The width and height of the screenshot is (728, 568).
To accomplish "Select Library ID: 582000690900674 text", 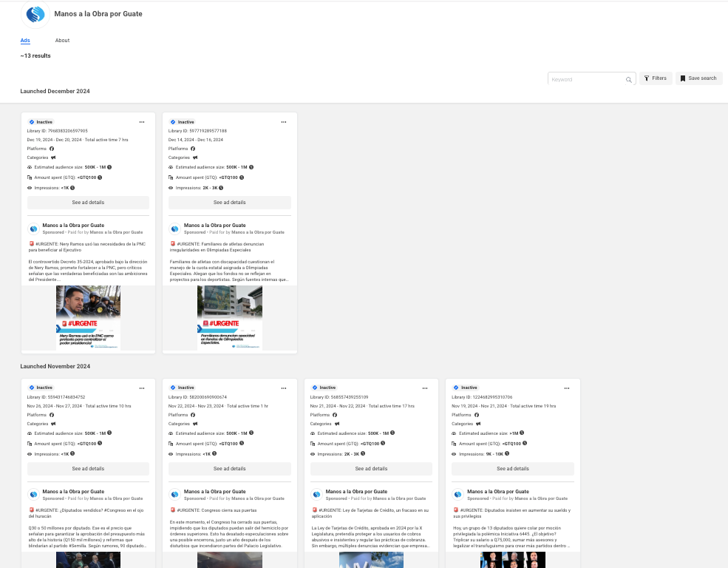I will [x=197, y=397].
